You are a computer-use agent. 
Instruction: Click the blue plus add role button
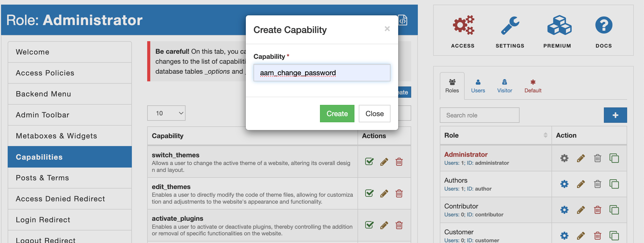[615, 115]
